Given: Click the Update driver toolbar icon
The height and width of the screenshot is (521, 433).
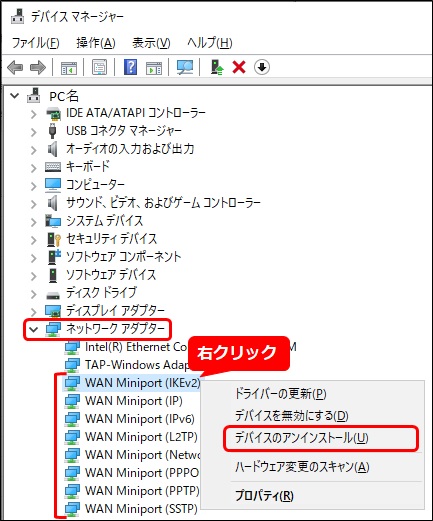Looking at the screenshot, I should point(217,67).
